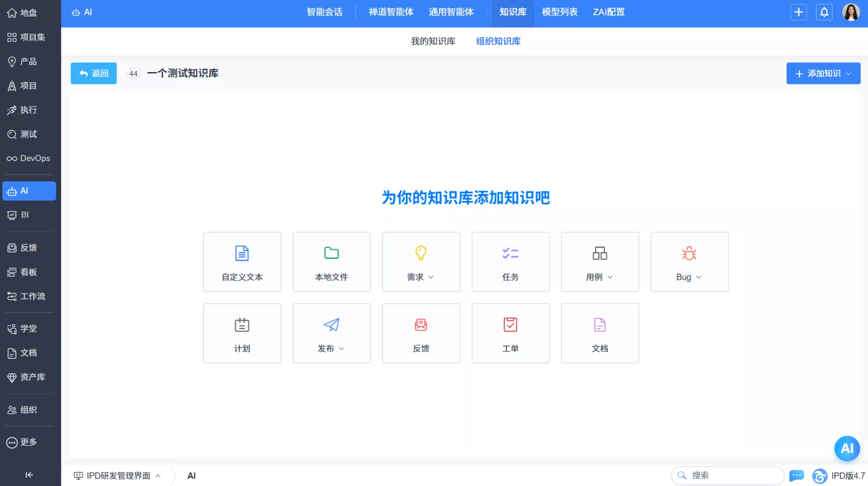Open the 模型列表 menu item
The height and width of the screenshot is (486, 868).
(x=559, y=12)
